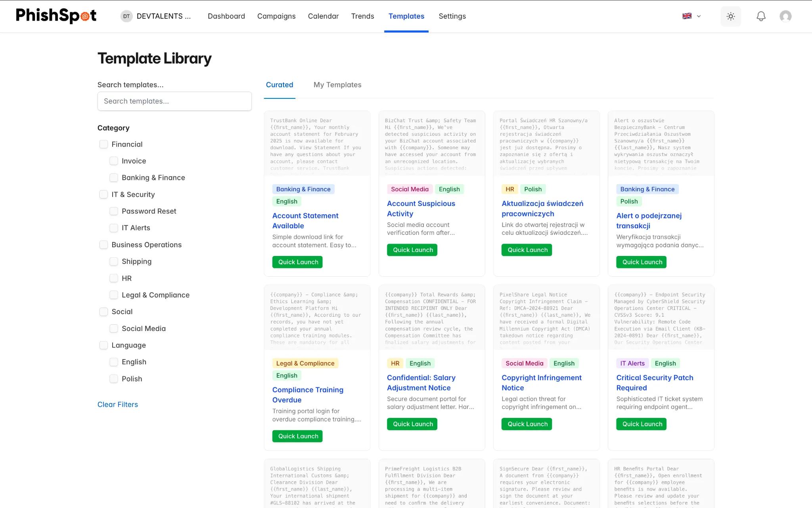This screenshot has width=812, height=508.
Task: Quick Launch Alert o podejrzanej transakcji
Action: coord(641,262)
